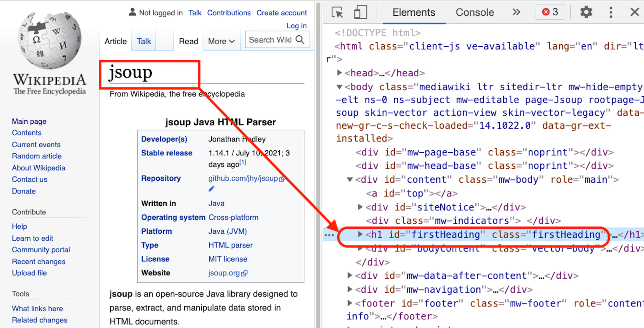
Task: Open the article Talk tab
Action: (144, 41)
